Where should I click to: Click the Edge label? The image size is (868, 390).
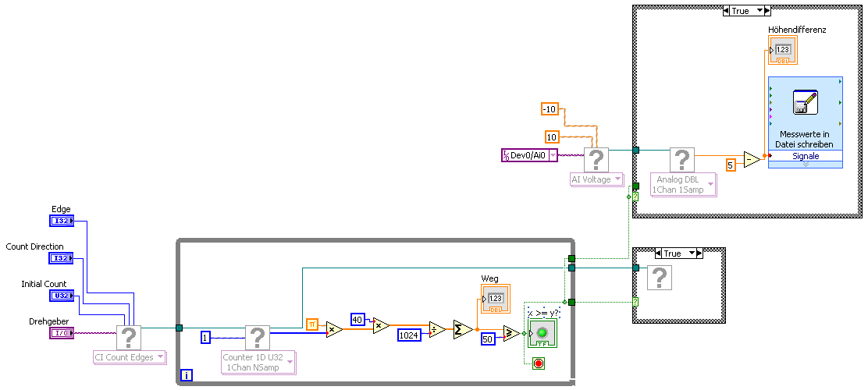60,210
